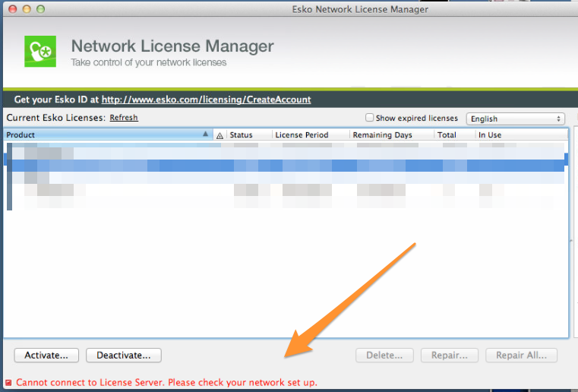The width and height of the screenshot is (578, 392).
Task: Open the English language dropdown
Action: point(516,119)
